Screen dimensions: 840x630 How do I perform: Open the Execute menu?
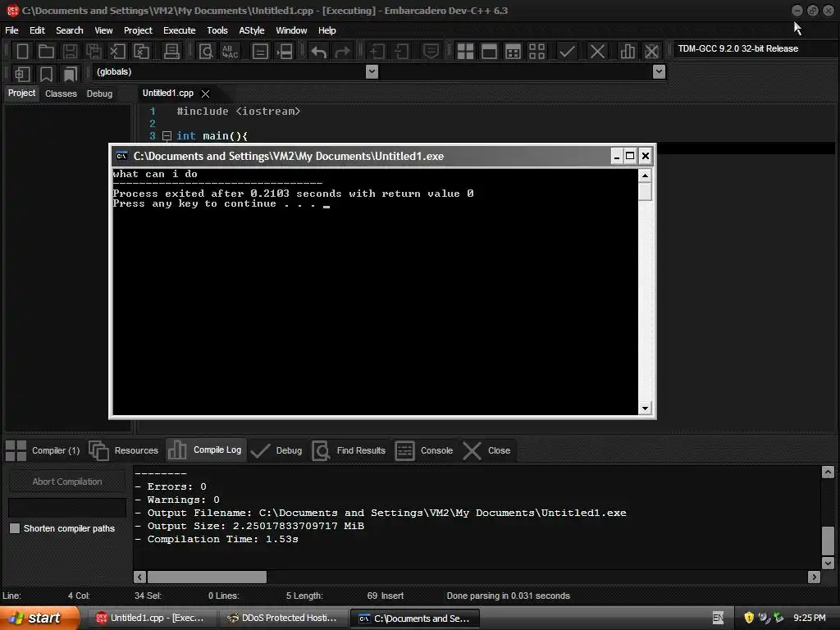(180, 30)
